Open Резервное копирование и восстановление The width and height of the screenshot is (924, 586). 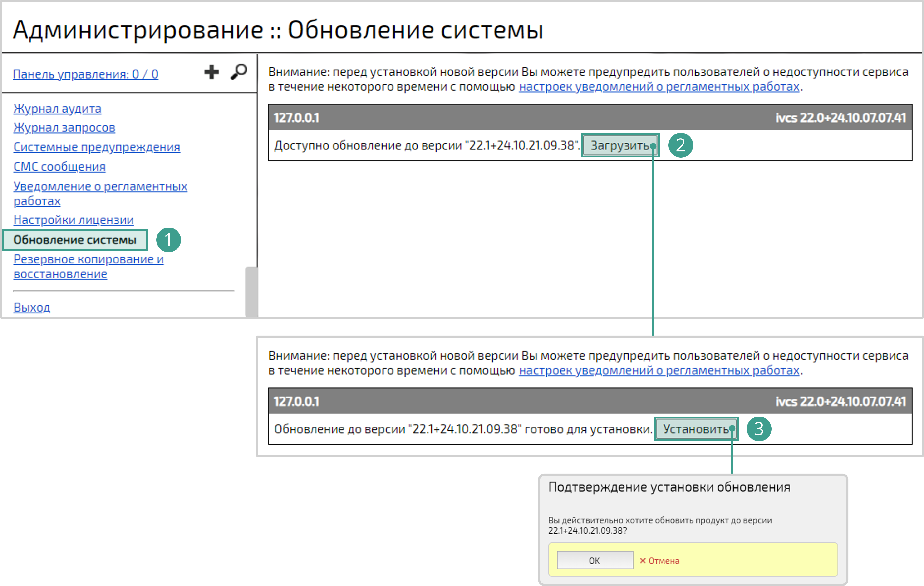click(x=88, y=259)
